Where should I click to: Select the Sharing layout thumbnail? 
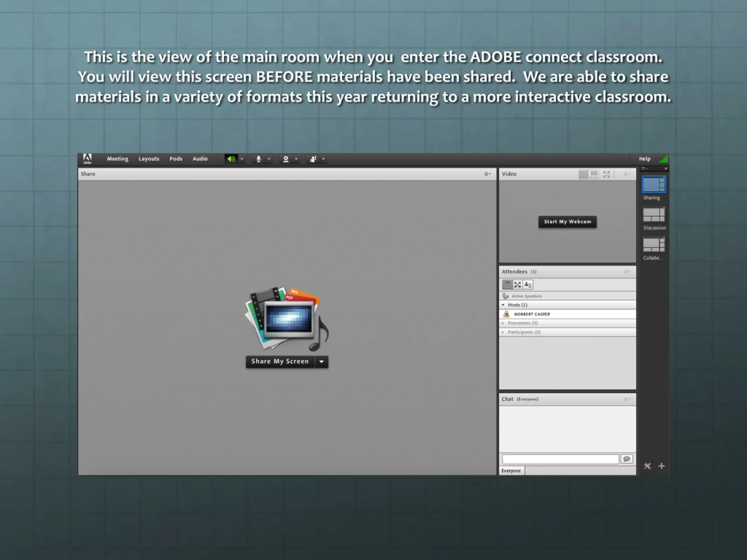pyautogui.click(x=654, y=185)
